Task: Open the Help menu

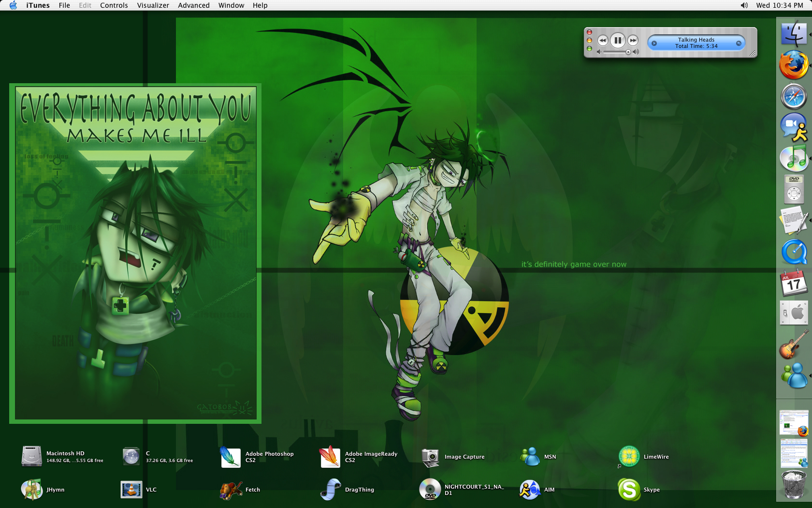Action: [x=260, y=5]
